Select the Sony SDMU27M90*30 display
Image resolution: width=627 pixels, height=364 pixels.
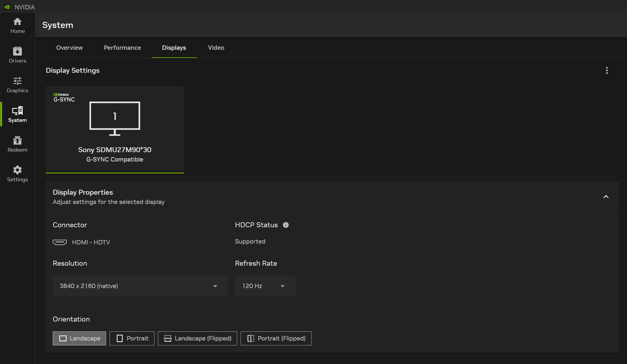click(115, 128)
